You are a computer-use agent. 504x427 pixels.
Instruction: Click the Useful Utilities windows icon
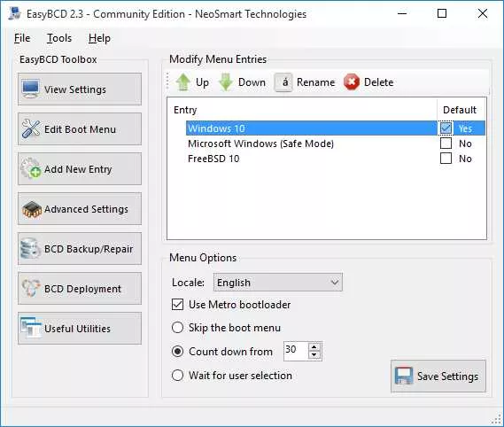click(x=31, y=328)
